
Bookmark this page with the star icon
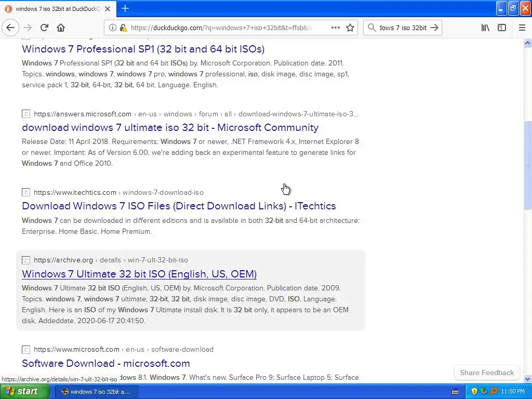coord(350,28)
